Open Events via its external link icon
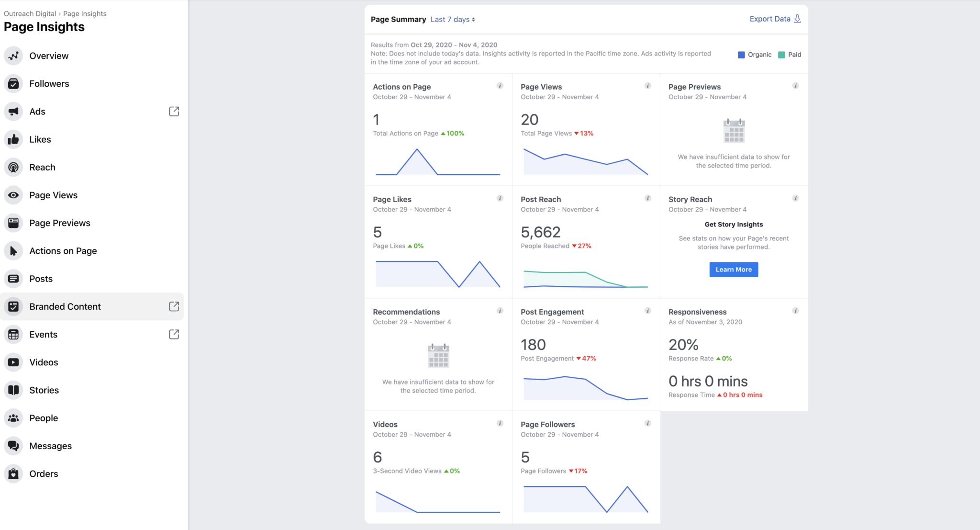980x530 pixels. click(x=174, y=334)
